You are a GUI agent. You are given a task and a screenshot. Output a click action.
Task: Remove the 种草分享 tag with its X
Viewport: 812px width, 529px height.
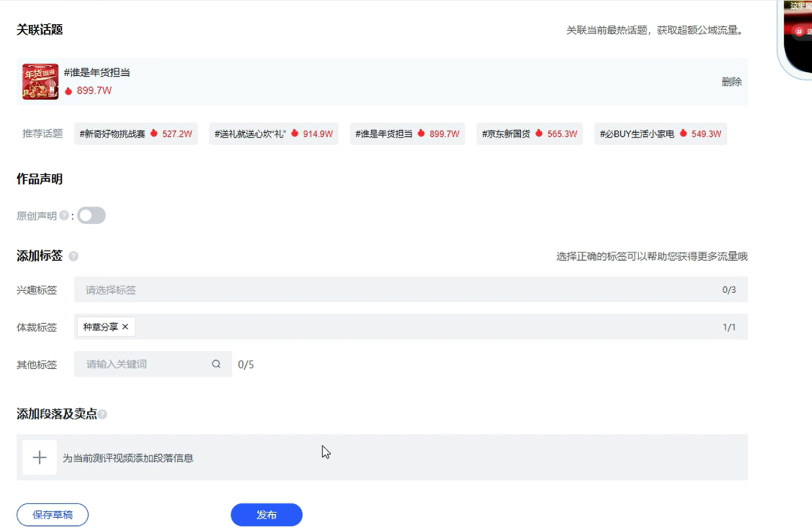[x=126, y=327]
